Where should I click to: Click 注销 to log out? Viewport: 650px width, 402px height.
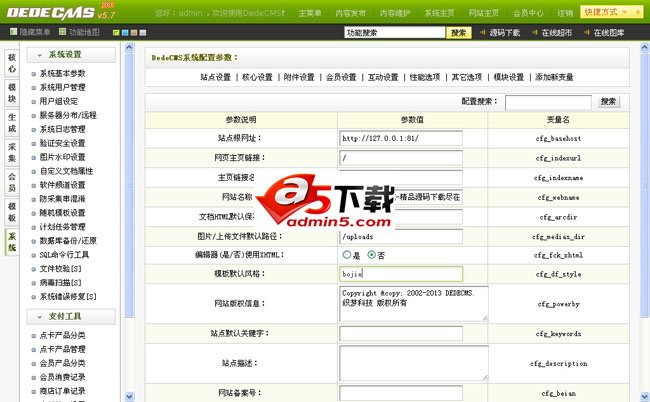565,13
